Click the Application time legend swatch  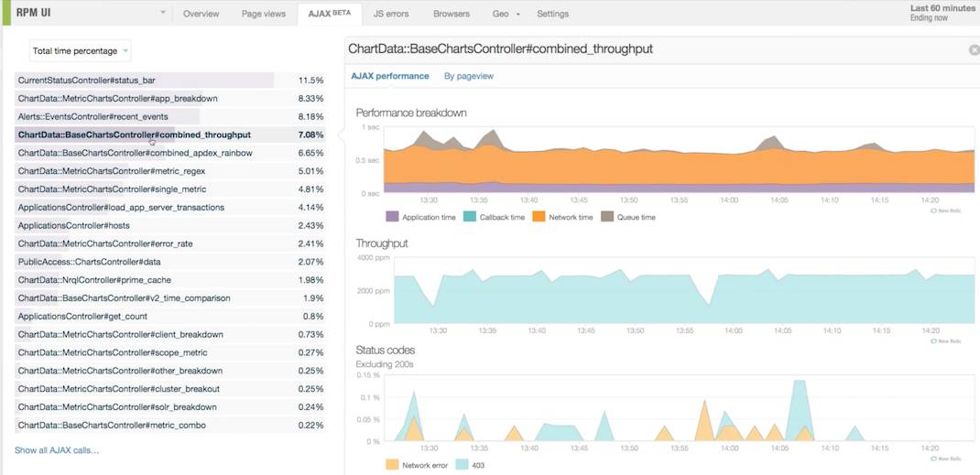click(393, 217)
